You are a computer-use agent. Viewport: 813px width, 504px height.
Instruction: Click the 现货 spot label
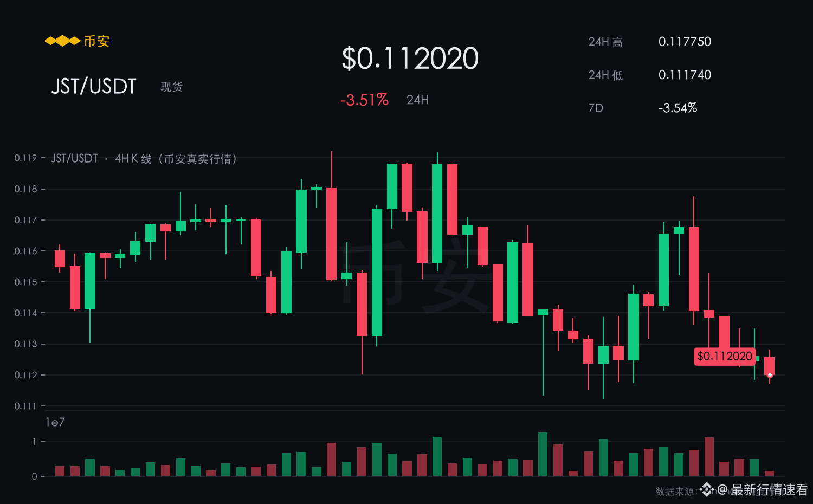pyautogui.click(x=172, y=87)
